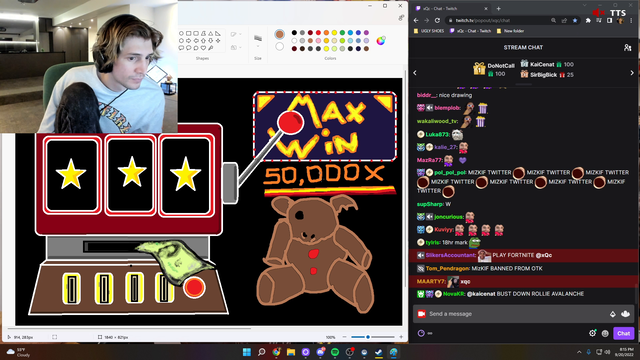This screenshot has width=640, height=360.
Task: Open the Chrome side panel icon
Action: click(x=609, y=20)
